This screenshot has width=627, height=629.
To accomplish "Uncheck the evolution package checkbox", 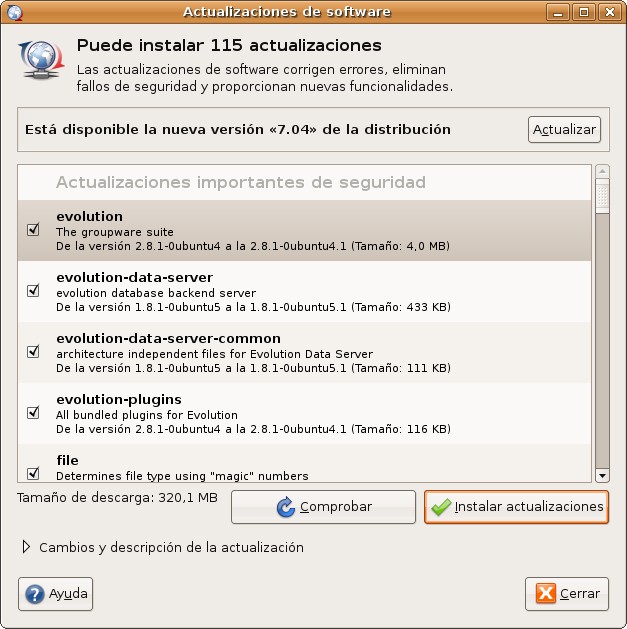I will click(x=33, y=230).
